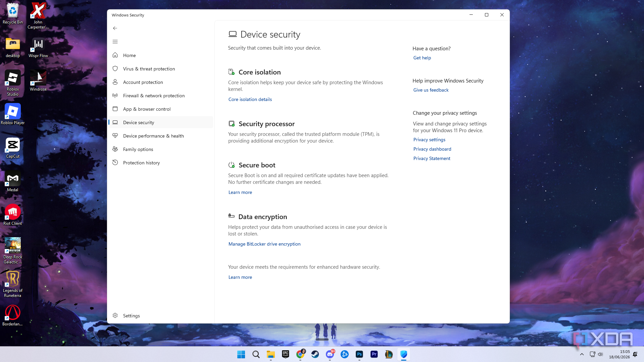This screenshot has width=644, height=362.
Task: Select the Riot Client desktop shortcut
Action: click(13, 215)
